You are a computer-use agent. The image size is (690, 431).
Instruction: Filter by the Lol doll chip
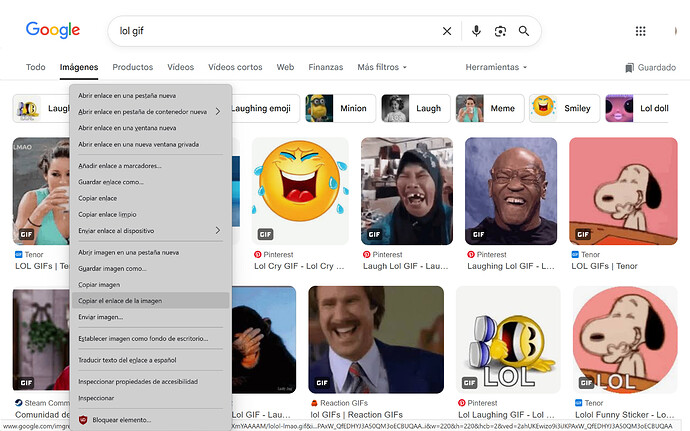[638, 108]
